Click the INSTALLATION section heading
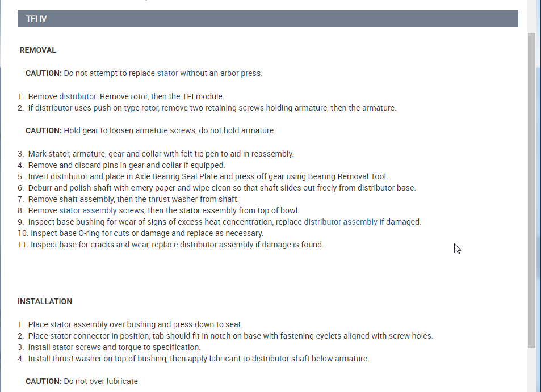Image resolution: width=541 pixels, height=392 pixels. coord(45,301)
